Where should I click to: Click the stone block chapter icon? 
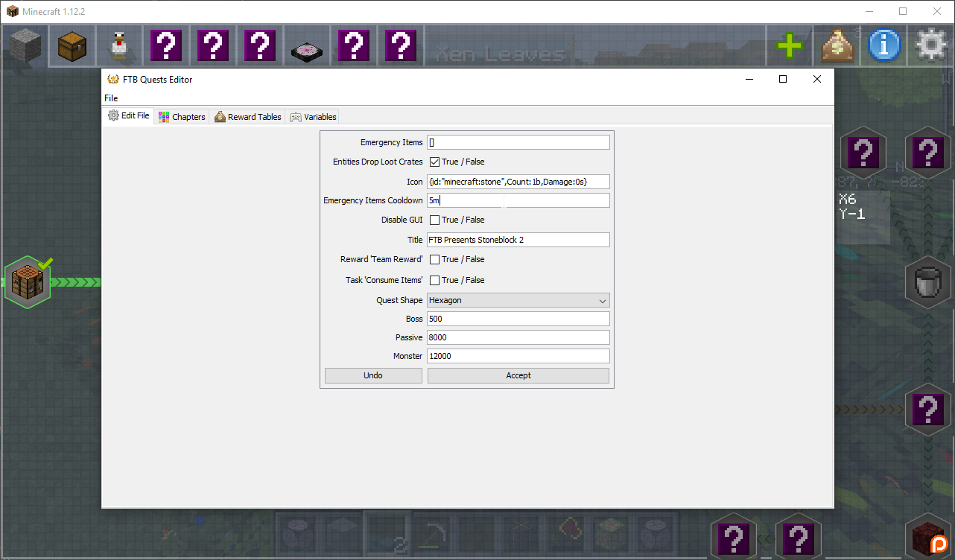pyautogui.click(x=25, y=46)
